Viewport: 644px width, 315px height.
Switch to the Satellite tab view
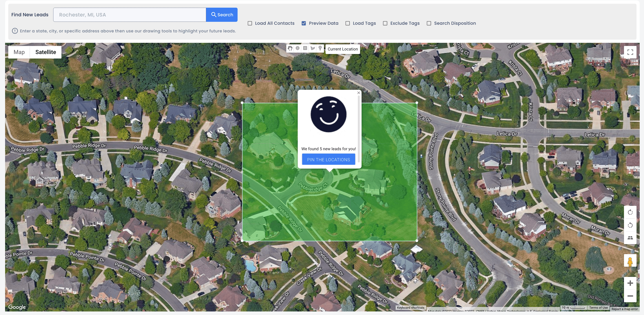[x=45, y=52]
